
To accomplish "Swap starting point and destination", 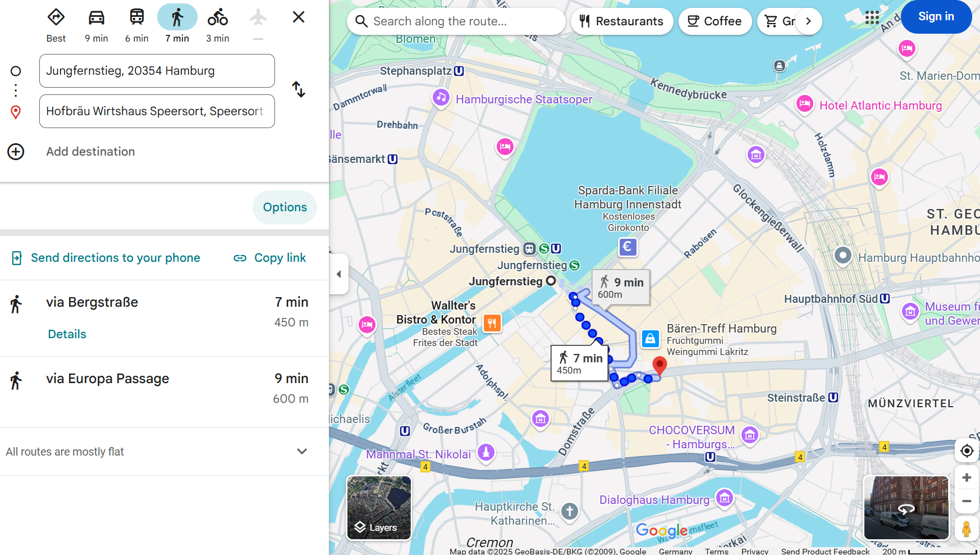I will point(299,89).
